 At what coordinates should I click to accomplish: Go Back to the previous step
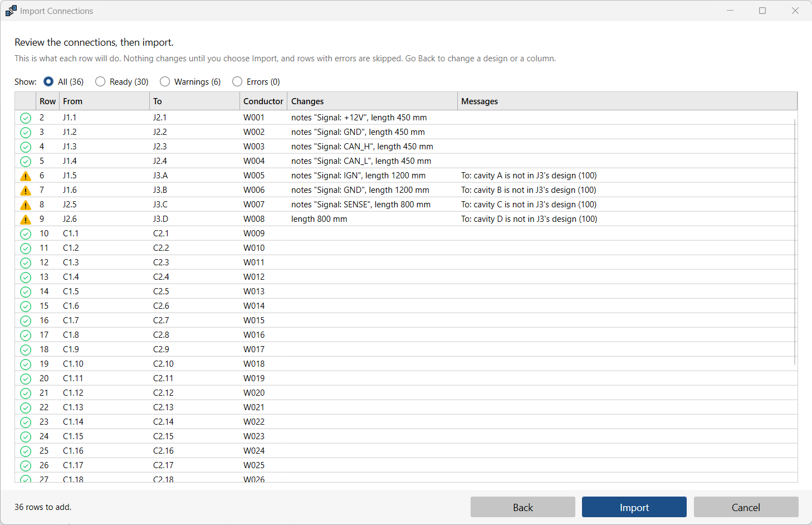(523, 507)
